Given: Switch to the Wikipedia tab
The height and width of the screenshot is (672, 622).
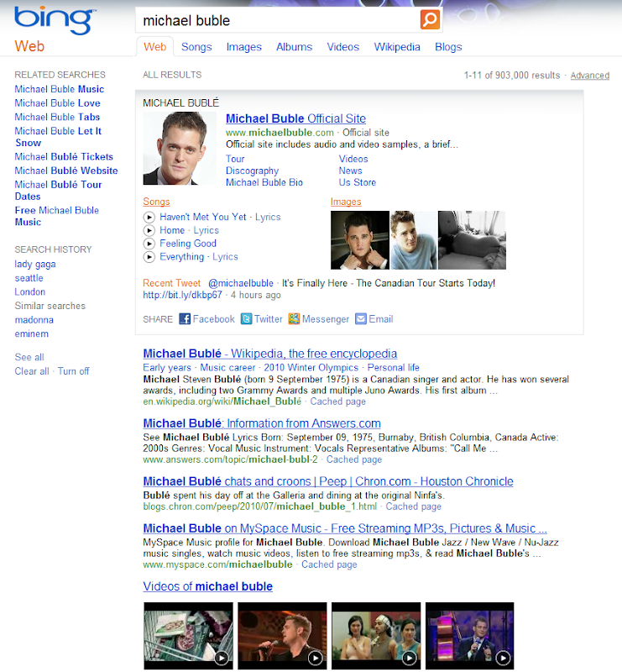Looking at the screenshot, I should click(x=397, y=47).
